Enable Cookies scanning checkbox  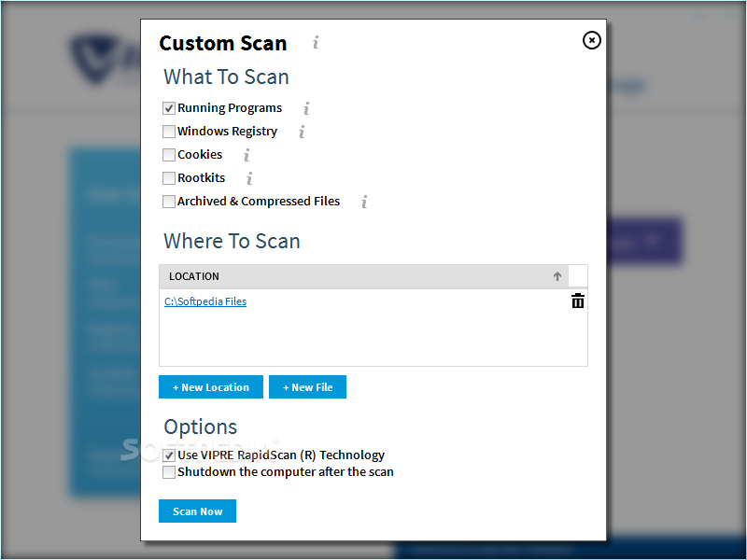coord(169,155)
